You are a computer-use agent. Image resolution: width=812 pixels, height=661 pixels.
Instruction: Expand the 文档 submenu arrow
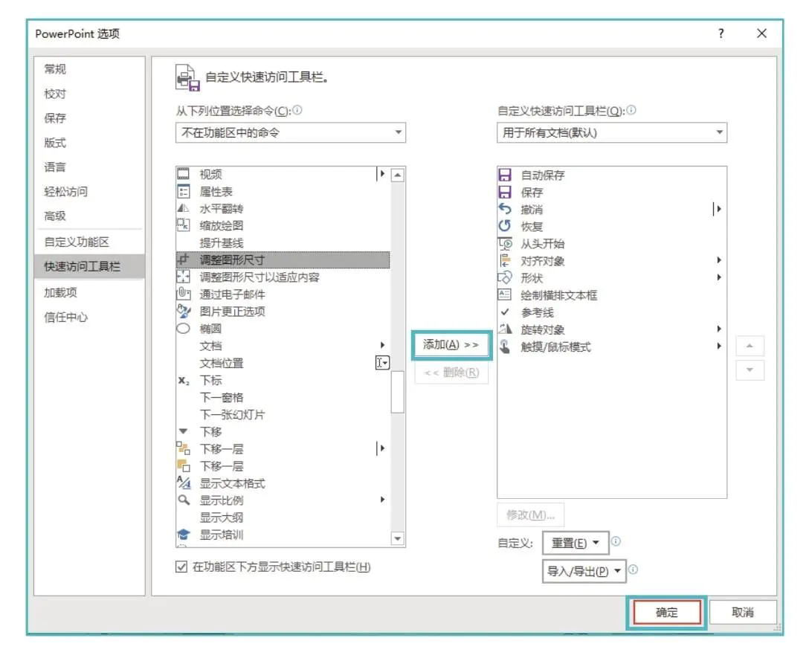pos(382,345)
